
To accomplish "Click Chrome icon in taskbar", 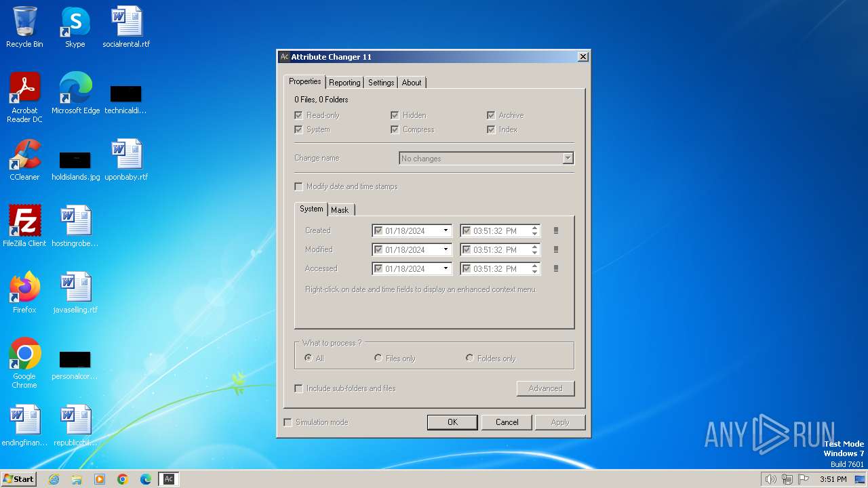I will coord(123,479).
